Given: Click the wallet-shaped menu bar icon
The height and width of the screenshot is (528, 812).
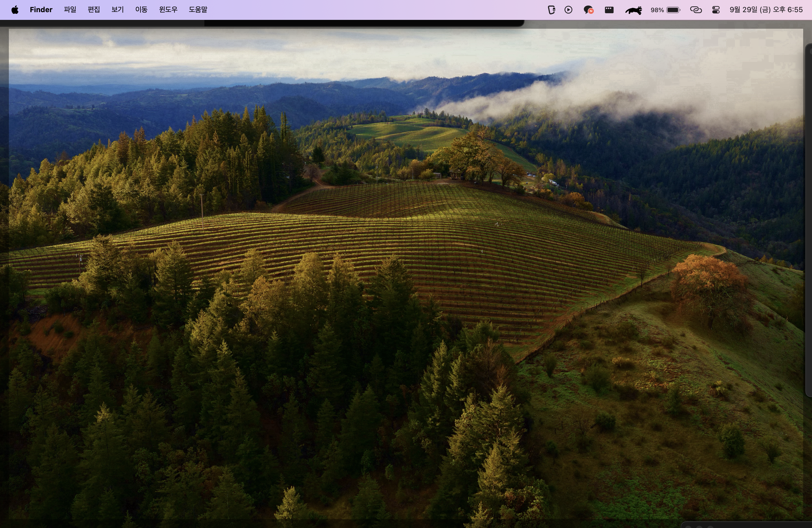Looking at the screenshot, I should point(551,10).
